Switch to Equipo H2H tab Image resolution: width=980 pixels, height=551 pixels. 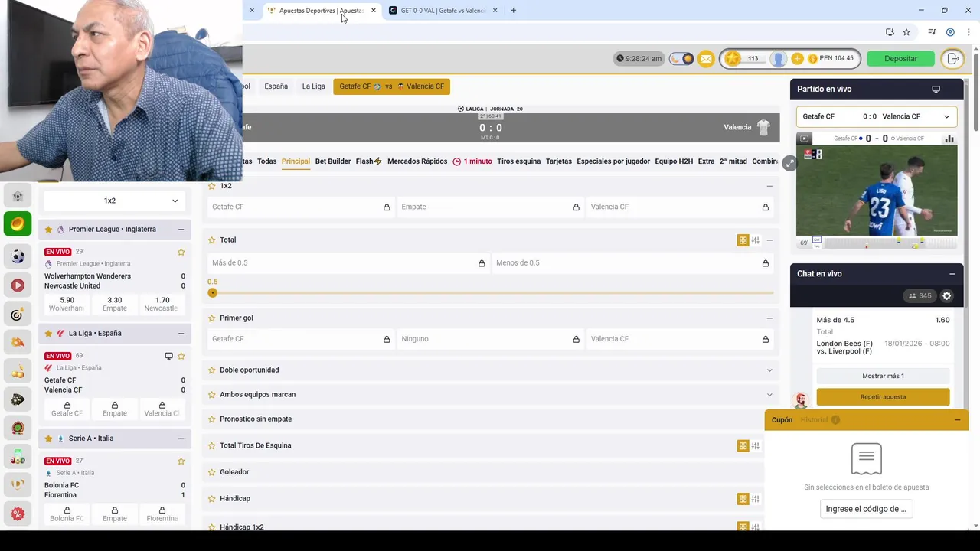coord(674,161)
